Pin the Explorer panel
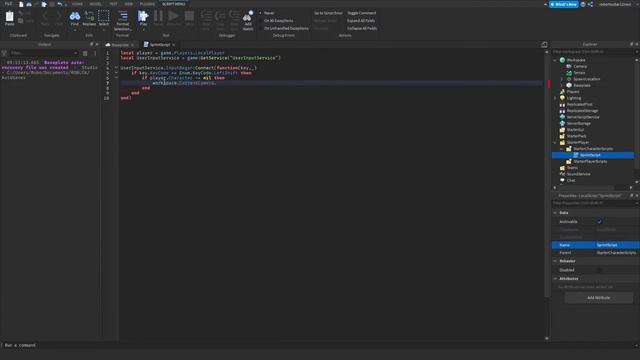The width and height of the screenshot is (640, 360). [x=631, y=44]
